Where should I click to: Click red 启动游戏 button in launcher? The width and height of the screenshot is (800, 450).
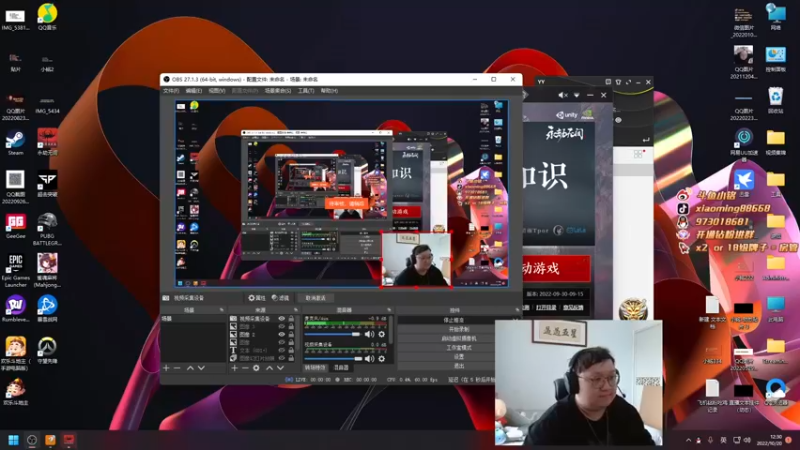pyautogui.click(x=556, y=269)
